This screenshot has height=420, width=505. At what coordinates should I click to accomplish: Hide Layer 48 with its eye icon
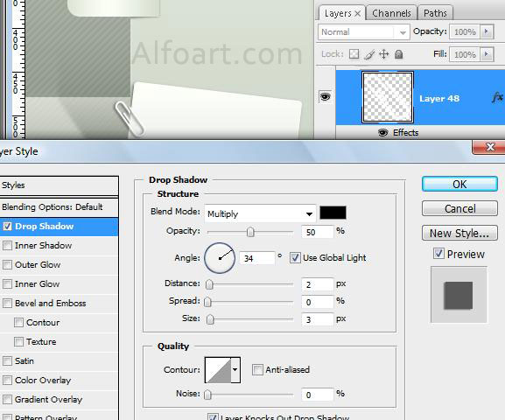pos(325,96)
